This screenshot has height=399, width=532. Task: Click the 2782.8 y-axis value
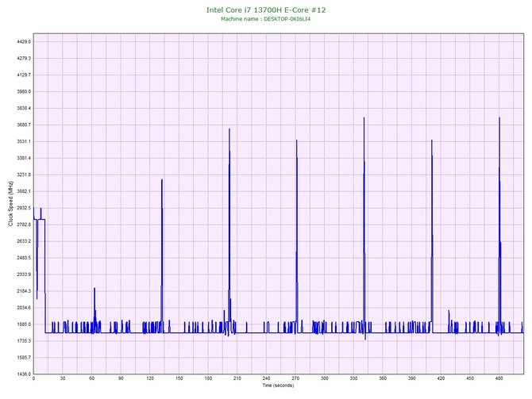24,224
